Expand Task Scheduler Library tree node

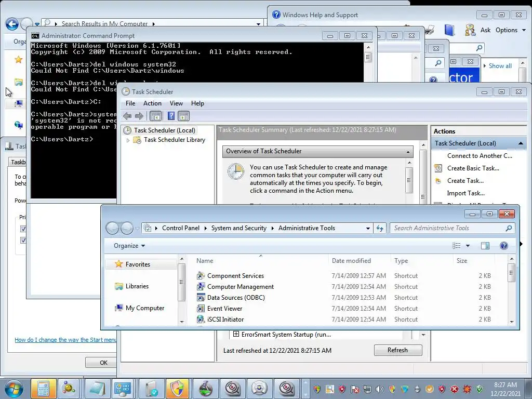pyautogui.click(x=128, y=140)
